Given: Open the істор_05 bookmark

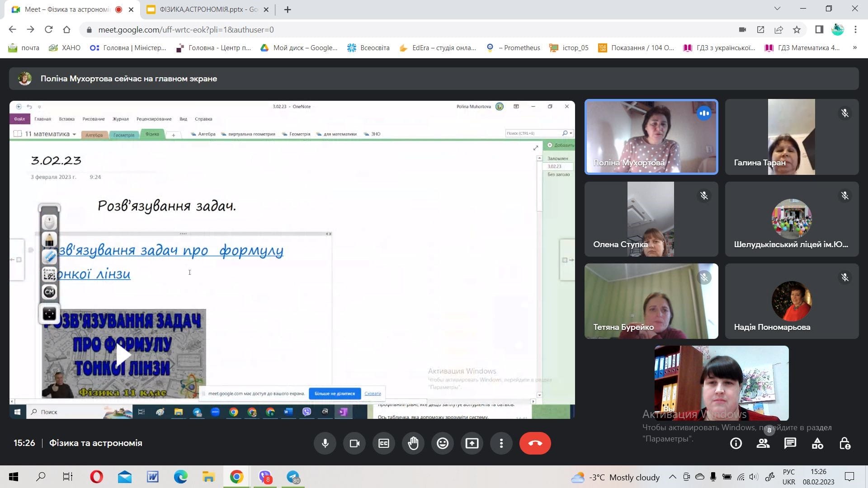Looking at the screenshot, I should [x=569, y=48].
